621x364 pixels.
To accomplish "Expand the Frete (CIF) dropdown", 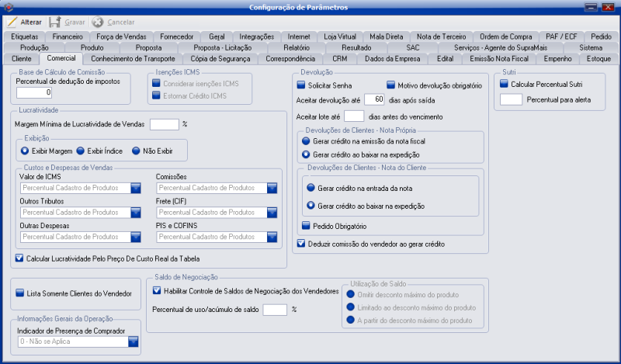I will tap(272, 213).
